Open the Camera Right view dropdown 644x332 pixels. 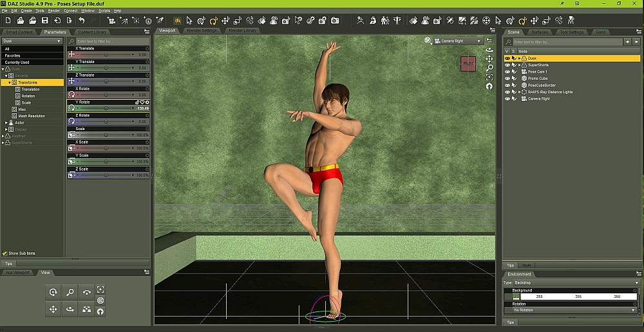[460, 41]
